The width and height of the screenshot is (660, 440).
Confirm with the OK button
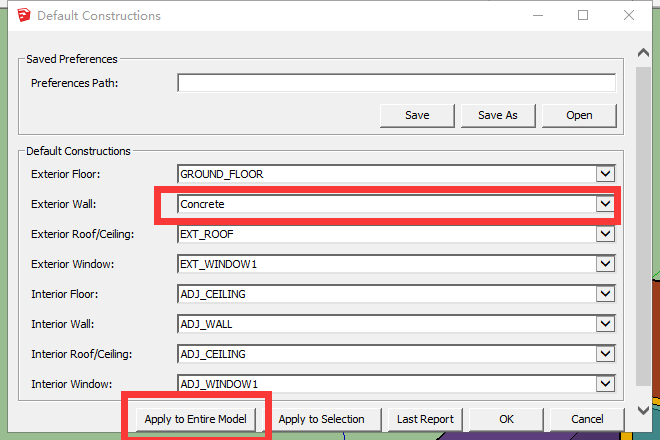coord(506,419)
